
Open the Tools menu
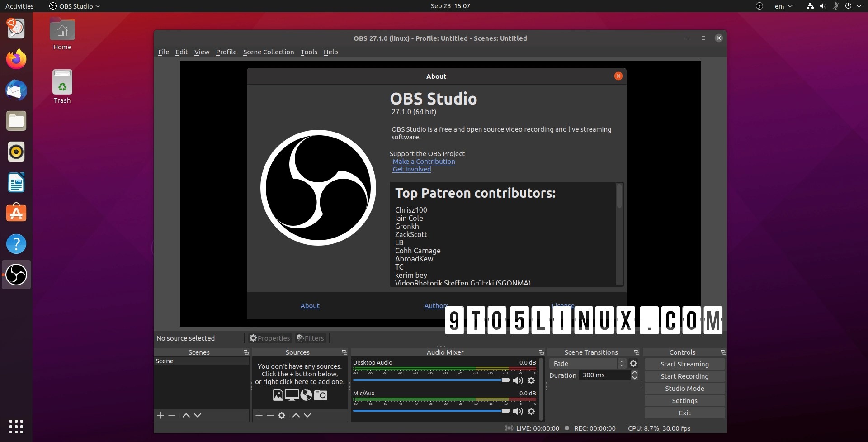click(x=309, y=52)
